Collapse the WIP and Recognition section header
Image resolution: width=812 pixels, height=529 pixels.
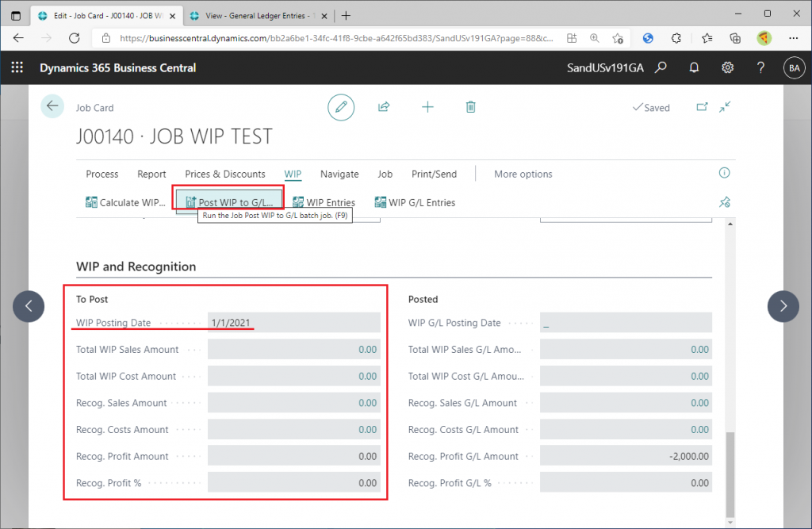[x=136, y=266]
